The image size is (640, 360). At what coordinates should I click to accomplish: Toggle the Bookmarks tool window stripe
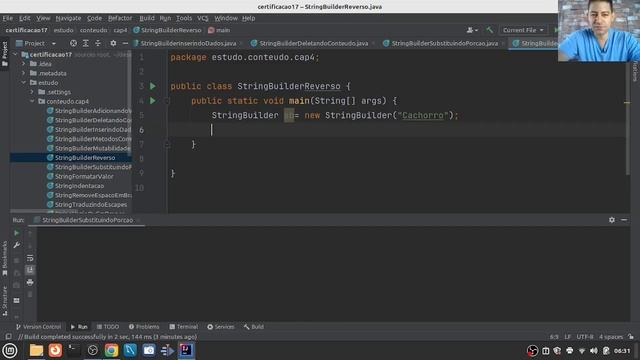pos(4,258)
